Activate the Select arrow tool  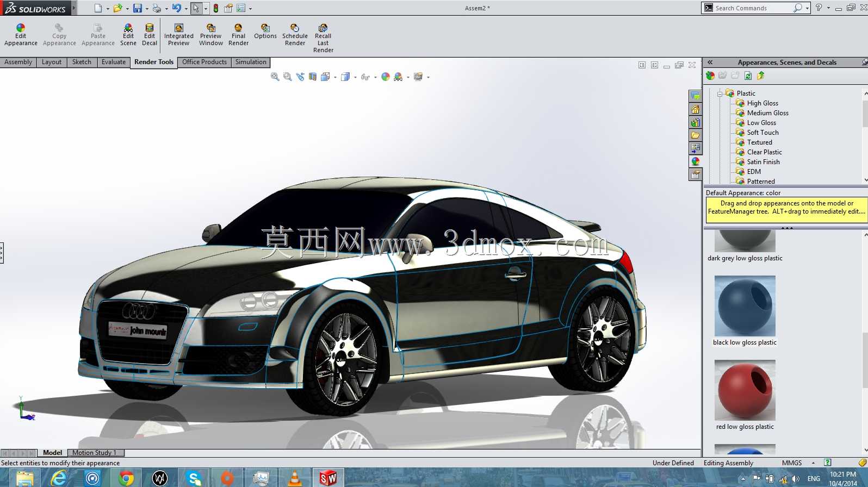point(196,8)
